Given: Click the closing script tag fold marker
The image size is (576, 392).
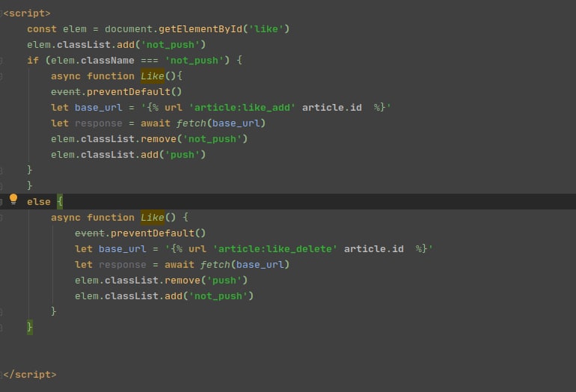Looking at the screenshot, I should coord(1,375).
